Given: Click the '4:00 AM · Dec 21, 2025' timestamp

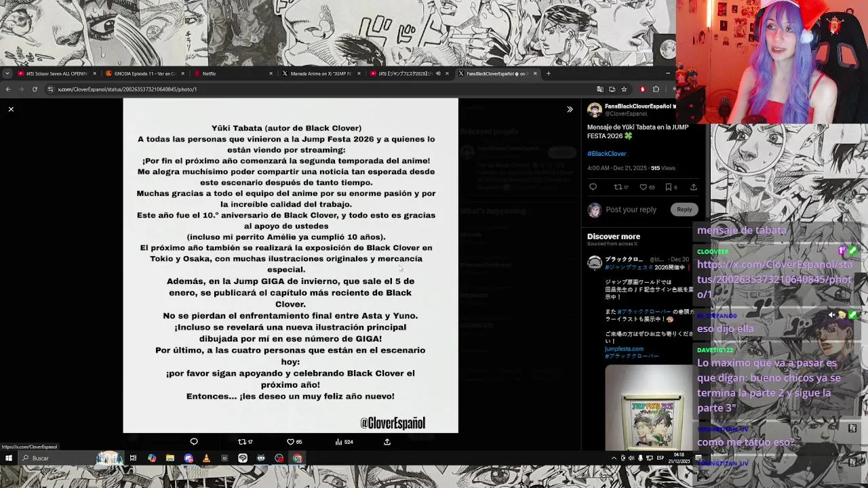Looking at the screenshot, I should point(617,168).
